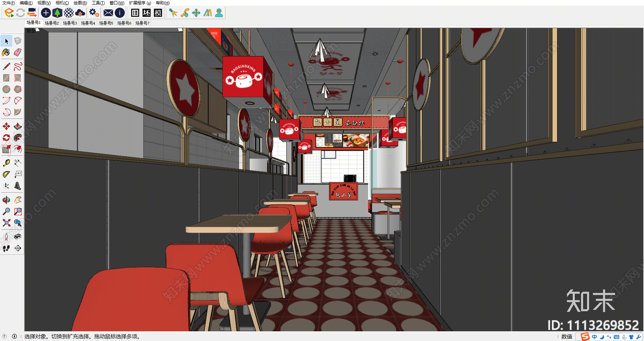The width and height of the screenshot is (644, 341).
Task: Go to the Previous view
Action: [x=18, y=222]
